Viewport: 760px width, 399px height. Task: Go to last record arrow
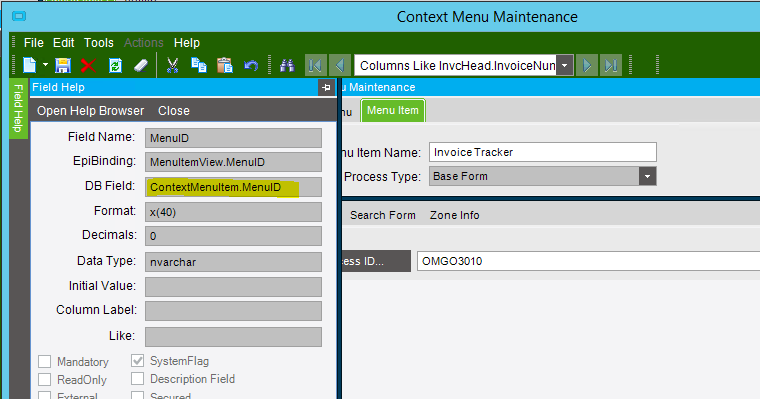[x=611, y=65]
